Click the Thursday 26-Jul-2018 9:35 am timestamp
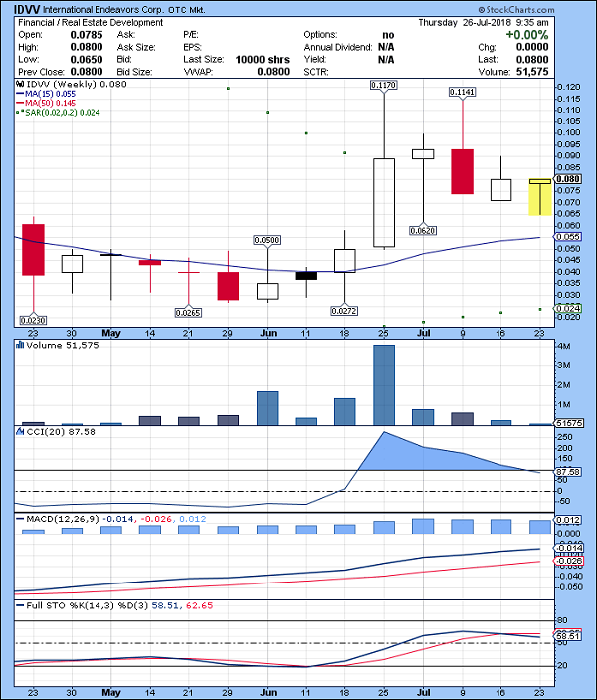Screen dimensions: 597x700 [484, 22]
